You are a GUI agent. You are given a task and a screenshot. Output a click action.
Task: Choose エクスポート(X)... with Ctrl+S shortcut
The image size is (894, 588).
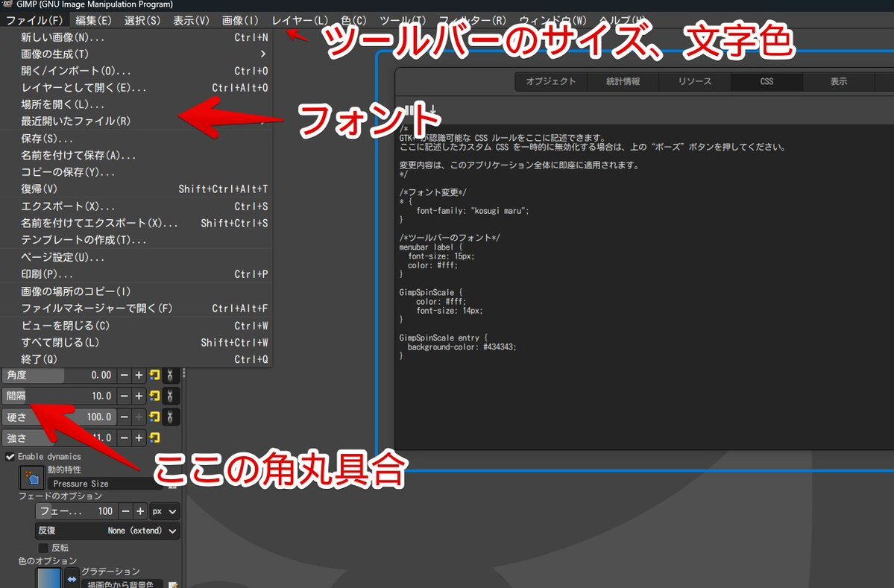(137, 206)
